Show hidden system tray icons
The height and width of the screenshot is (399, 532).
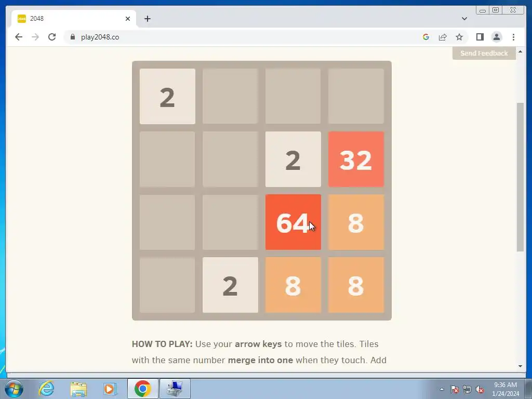(x=442, y=389)
